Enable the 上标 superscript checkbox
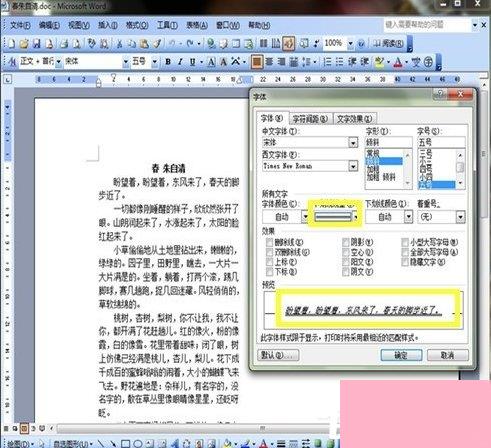 [x=269, y=262]
